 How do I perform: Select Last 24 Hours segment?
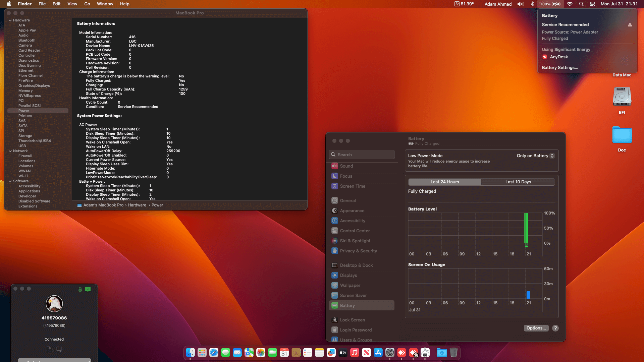(445, 182)
